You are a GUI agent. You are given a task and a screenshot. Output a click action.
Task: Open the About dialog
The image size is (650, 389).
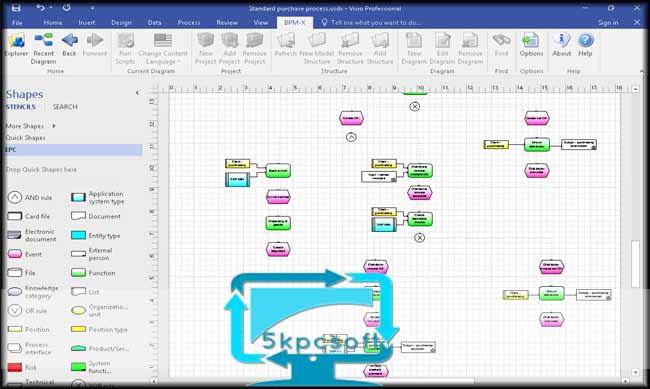[x=562, y=45]
